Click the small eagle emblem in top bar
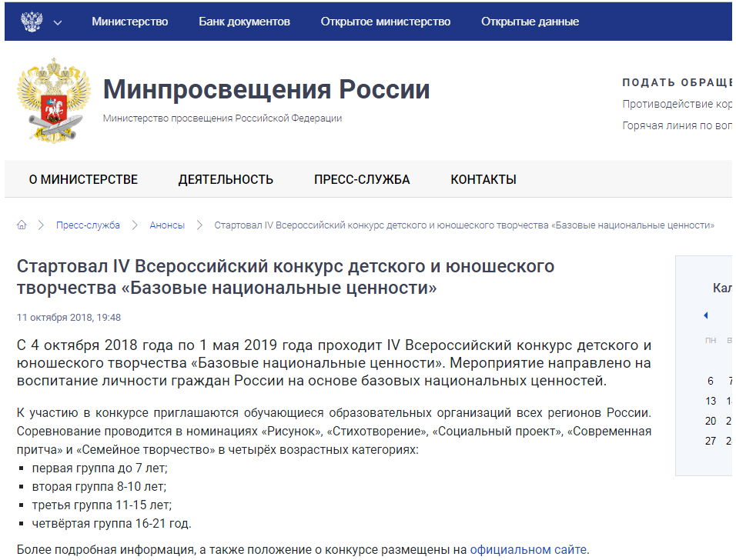The image size is (736, 560). (32, 22)
